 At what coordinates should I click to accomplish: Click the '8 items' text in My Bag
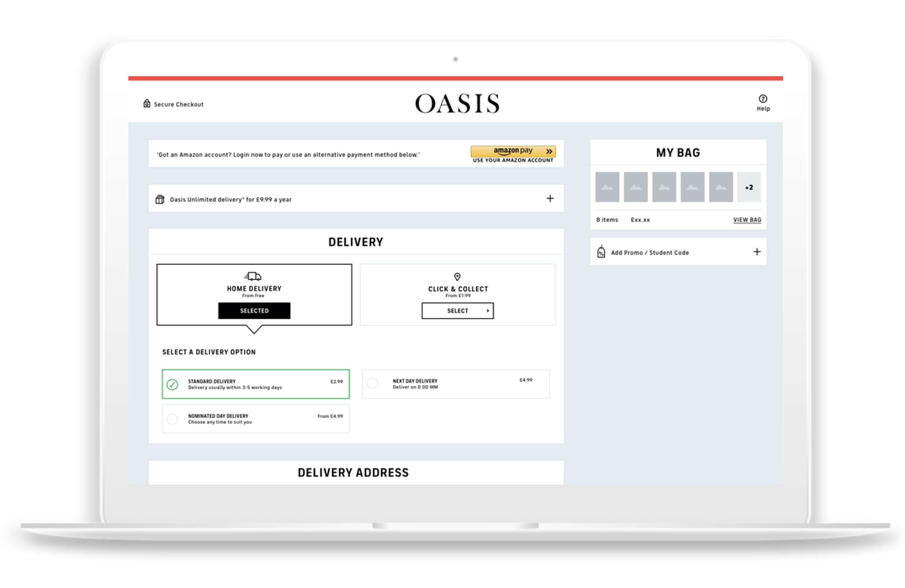click(607, 220)
